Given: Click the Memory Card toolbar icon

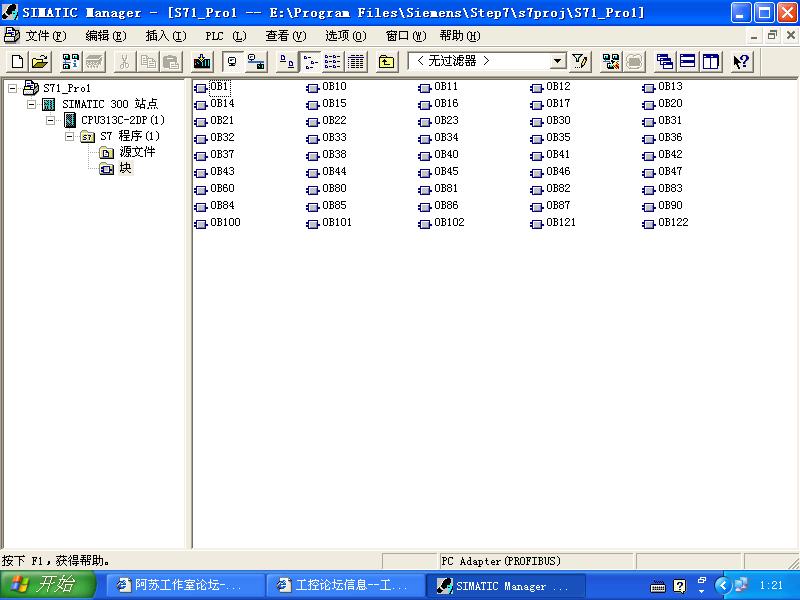Looking at the screenshot, I should pos(94,62).
